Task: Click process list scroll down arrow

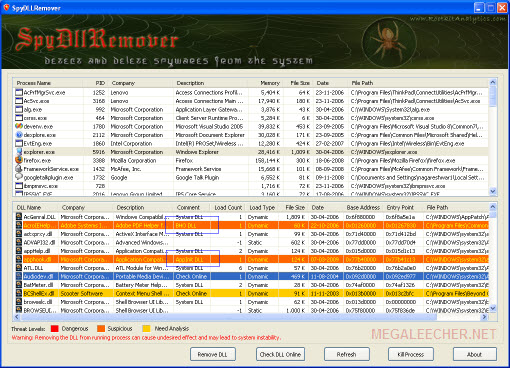Action: [x=493, y=191]
